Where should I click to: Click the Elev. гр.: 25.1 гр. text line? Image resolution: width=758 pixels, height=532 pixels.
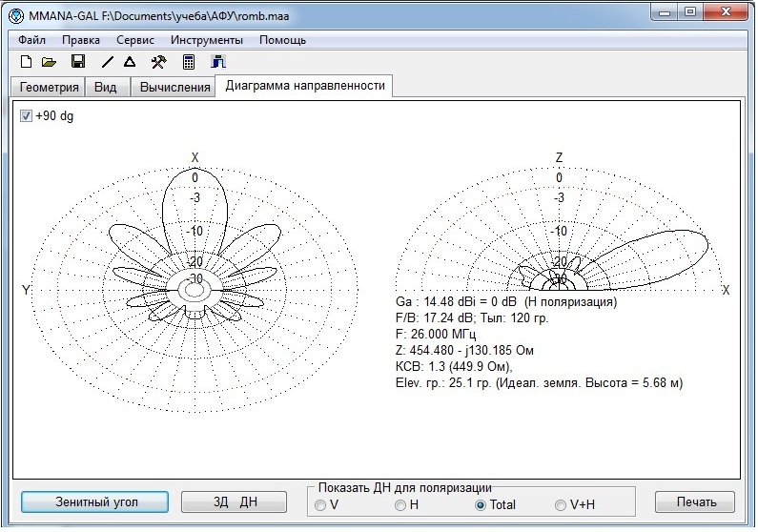point(539,383)
